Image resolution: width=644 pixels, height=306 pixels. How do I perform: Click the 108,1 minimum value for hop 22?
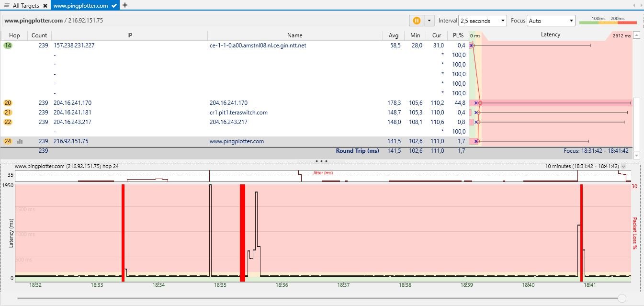(416, 122)
